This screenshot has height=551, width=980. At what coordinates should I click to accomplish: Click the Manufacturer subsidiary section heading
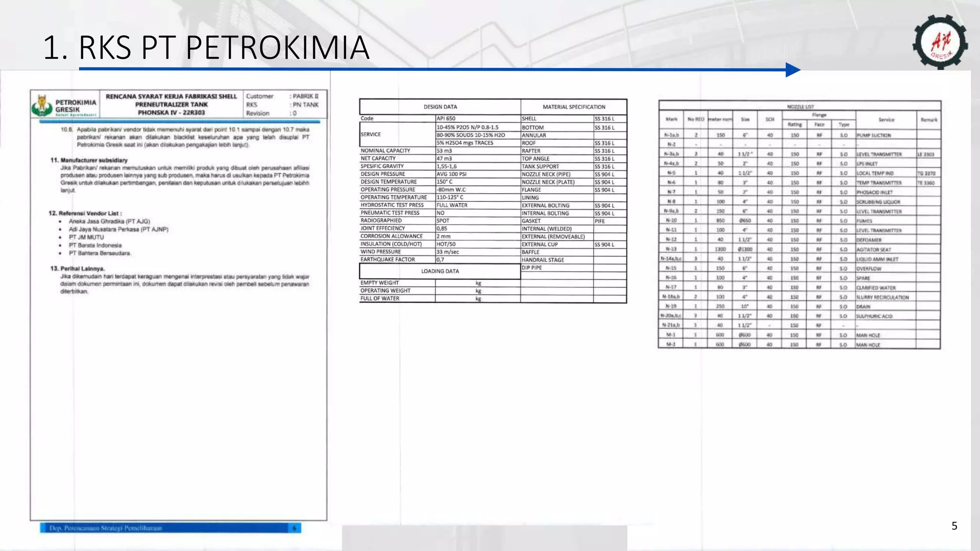click(89, 160)
